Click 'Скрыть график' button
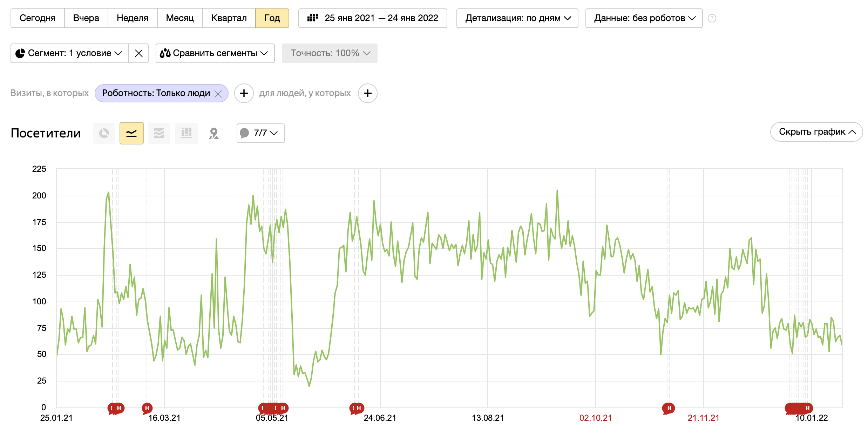868x446 pixels. [x=816, y=132]
